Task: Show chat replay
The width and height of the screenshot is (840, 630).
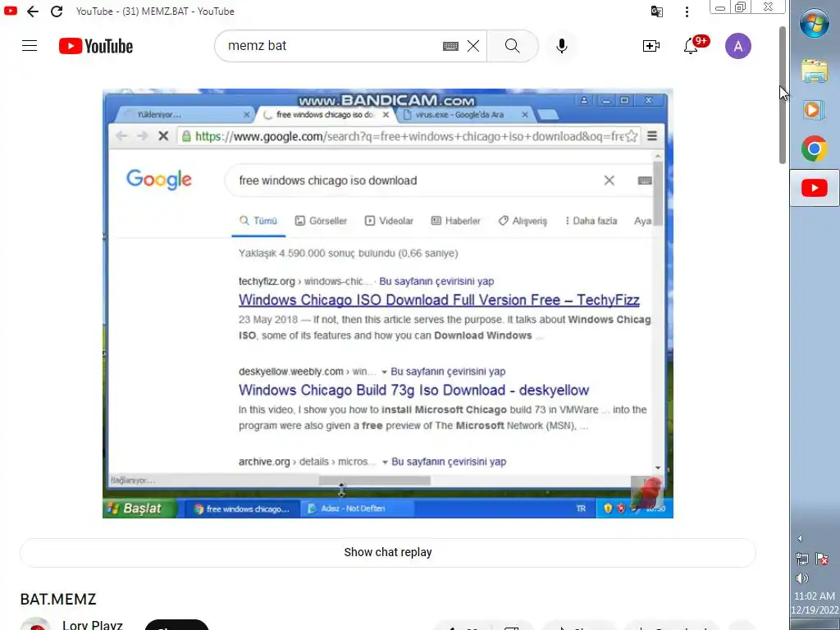Action: point(388,552)
